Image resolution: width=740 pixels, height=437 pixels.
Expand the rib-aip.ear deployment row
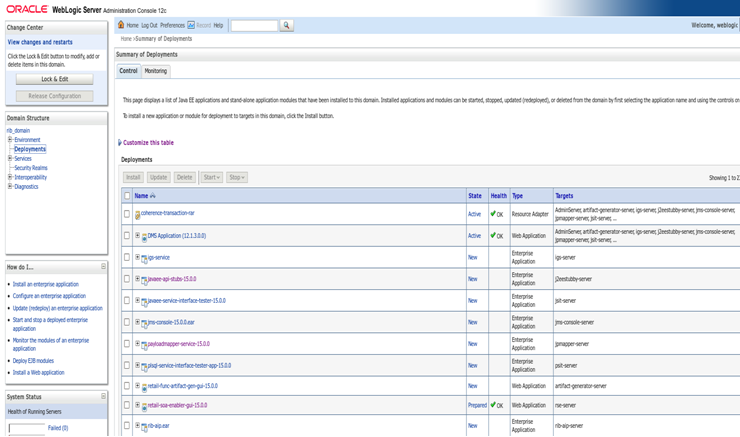(137, 425)
